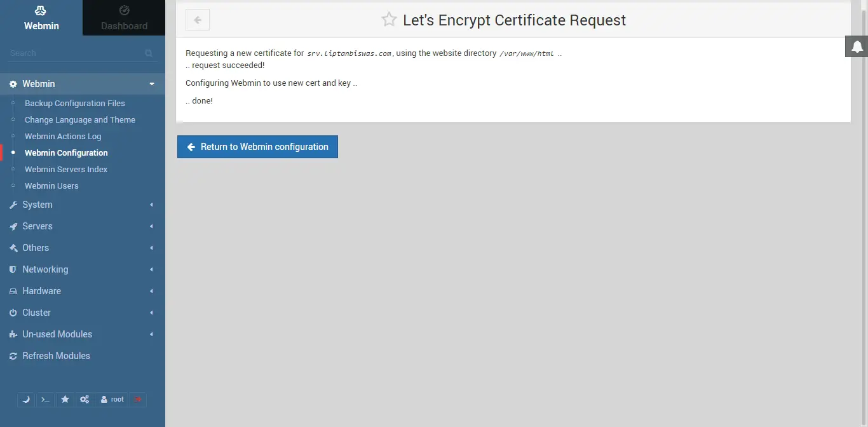Click the '.. done!' text
This screenshot has width=868, height=427.
[199, 101]
